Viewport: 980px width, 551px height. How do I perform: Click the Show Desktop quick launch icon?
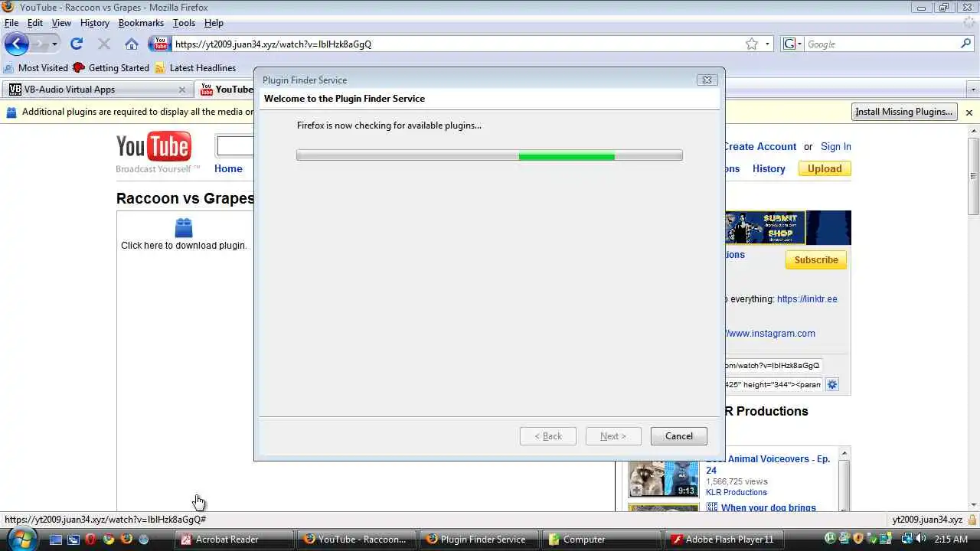click(56, 540)
